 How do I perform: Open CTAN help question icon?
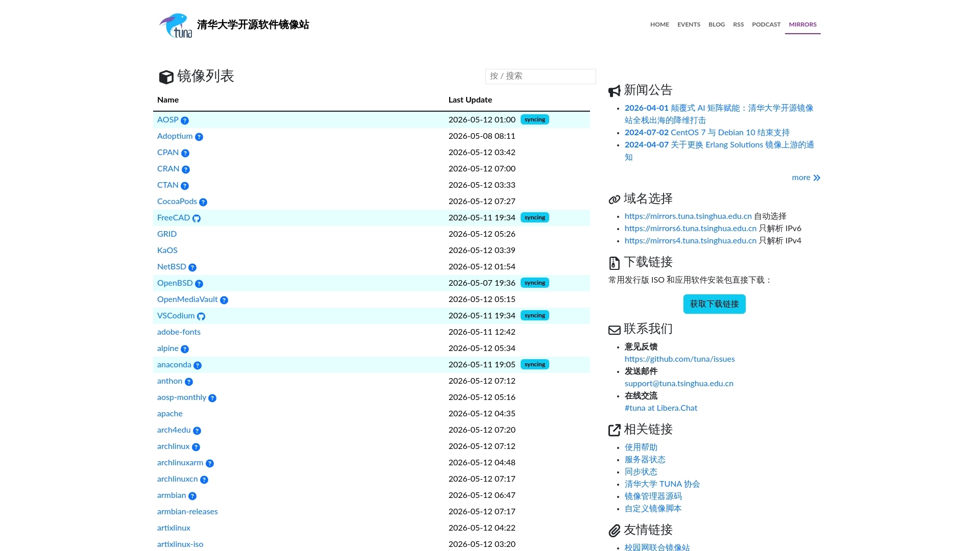(x=185, y=186)
